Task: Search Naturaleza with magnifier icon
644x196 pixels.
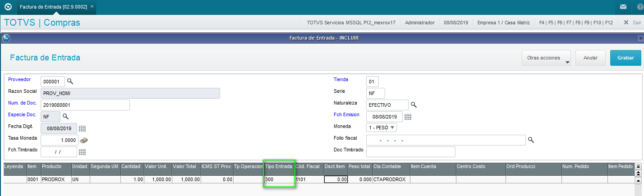Action: pos(414,105)
